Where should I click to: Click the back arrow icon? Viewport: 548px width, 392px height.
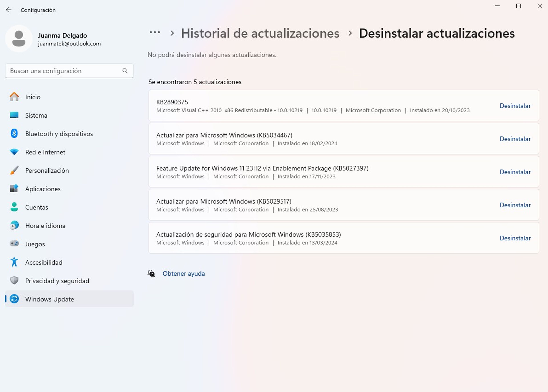point(9,10)
